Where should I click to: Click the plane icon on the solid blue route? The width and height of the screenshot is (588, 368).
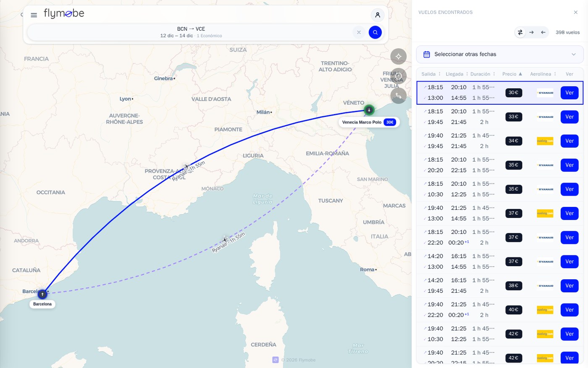pos(186,167)
